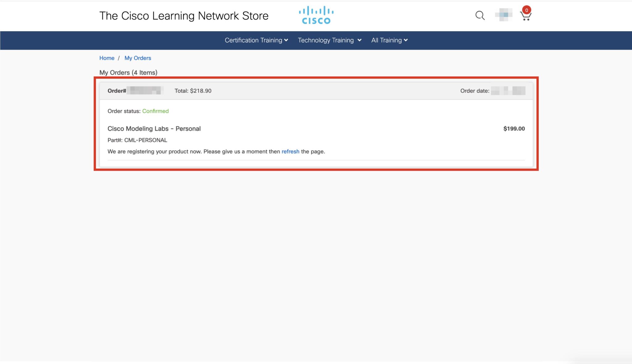Open the shopping cart icon
Screen dimensions: 632x364
click(526, 14)
